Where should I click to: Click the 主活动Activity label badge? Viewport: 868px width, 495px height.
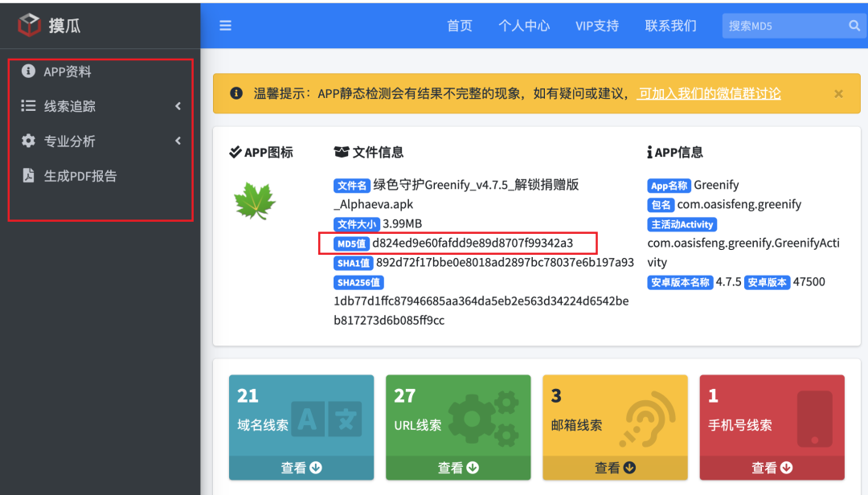pyautogui.click(x=682, y=224)
